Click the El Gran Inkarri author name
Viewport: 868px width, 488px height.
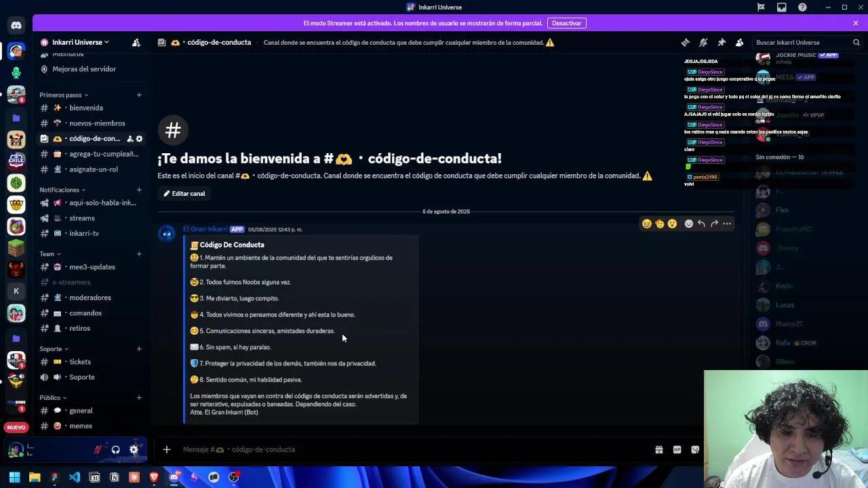205,229
